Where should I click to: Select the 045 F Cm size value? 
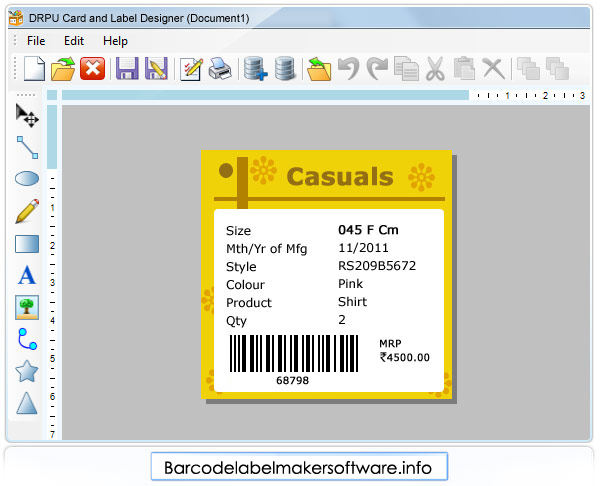368,230
